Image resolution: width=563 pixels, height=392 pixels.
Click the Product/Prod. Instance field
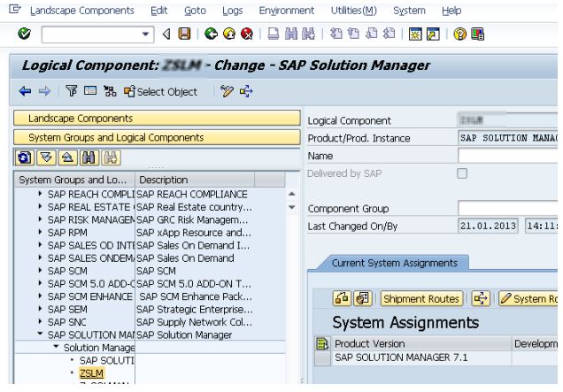pyautogui.click(x=508, y=138)
